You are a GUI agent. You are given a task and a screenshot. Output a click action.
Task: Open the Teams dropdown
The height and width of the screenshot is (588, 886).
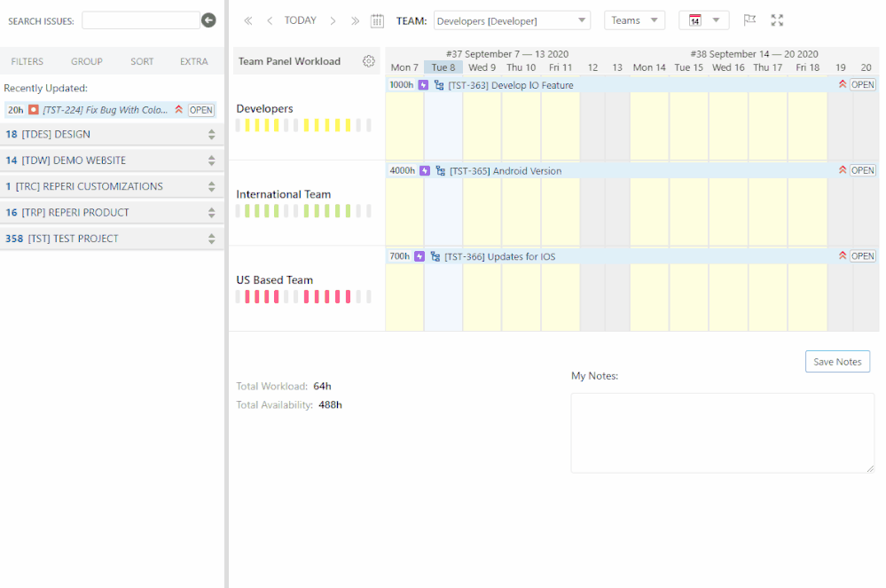[634, 20]
